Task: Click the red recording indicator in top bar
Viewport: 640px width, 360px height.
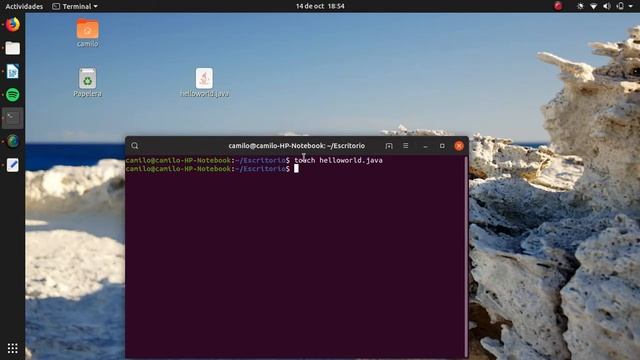Action: tap(558, 6)
